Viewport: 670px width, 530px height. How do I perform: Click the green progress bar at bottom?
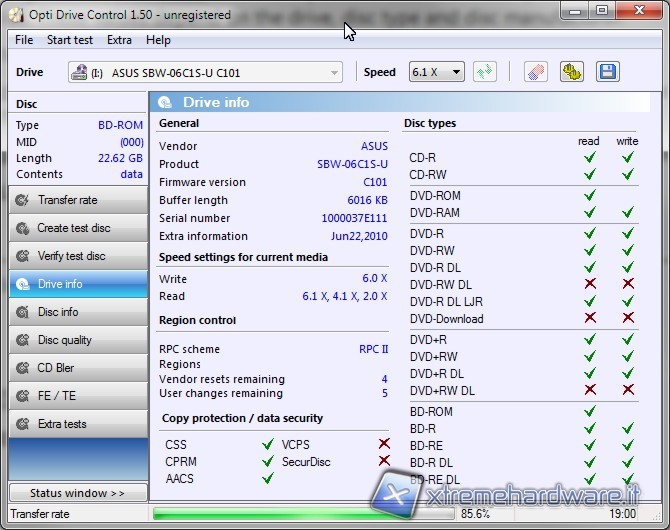coord(300,514)
